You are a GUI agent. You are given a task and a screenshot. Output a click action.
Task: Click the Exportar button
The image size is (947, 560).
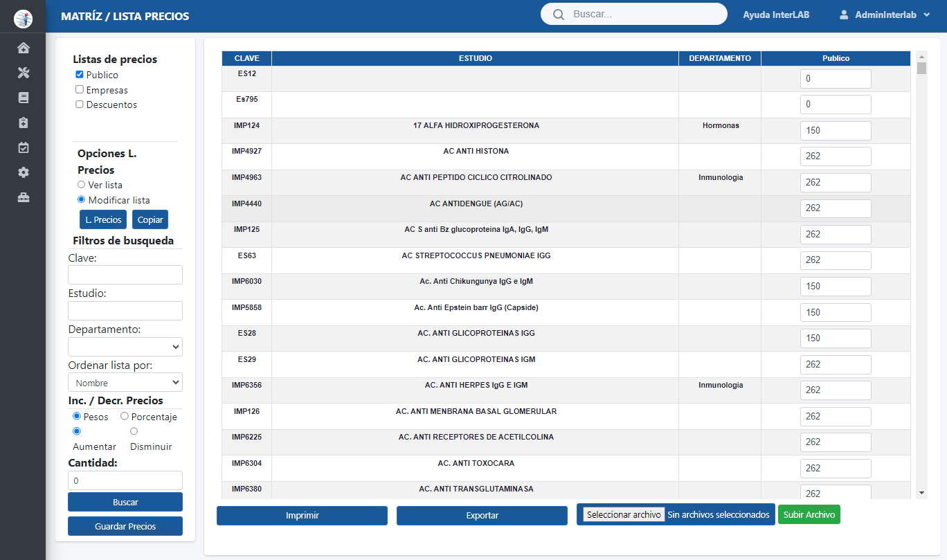pyautogui.click(x=482, y=516)
